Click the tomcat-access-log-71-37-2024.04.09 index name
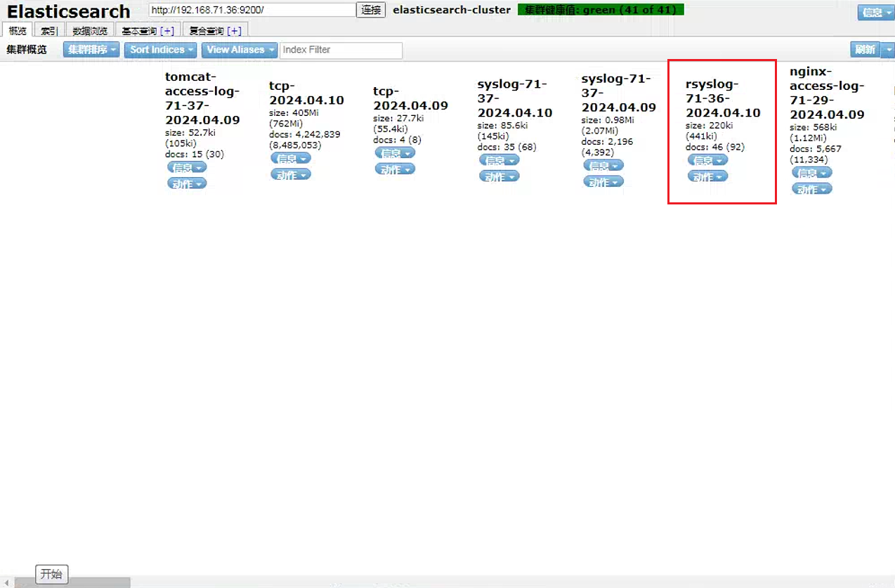Viewport: 895px width, 588px height. tap(202, 98)
